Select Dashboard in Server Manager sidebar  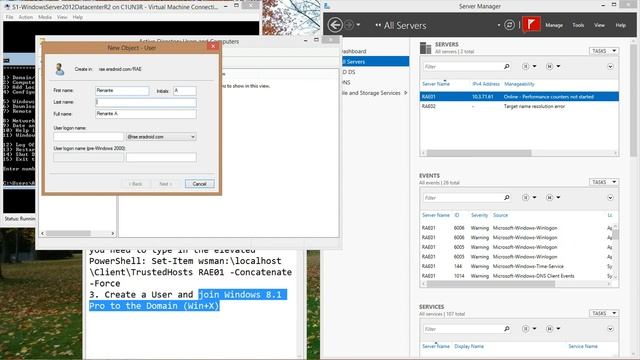coord(353,51)
